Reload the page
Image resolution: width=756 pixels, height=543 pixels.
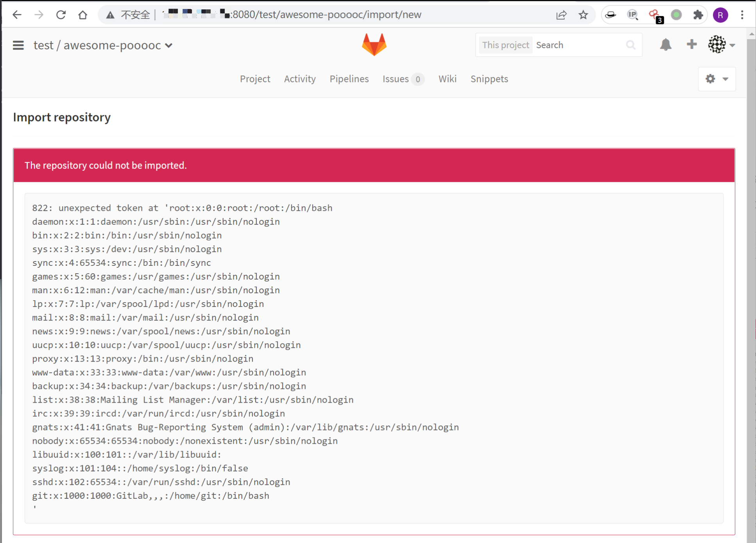(x=61, y=15)
